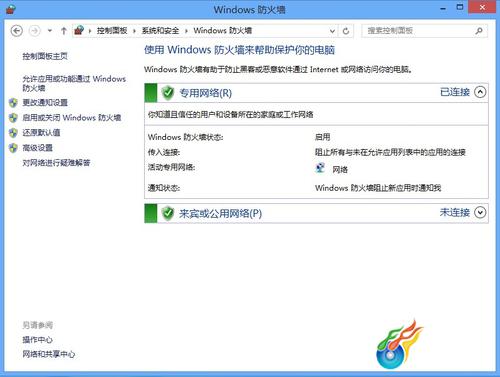Open 对网络进行疑难解答 link
The image size is (500, 377).
(56, 163)
